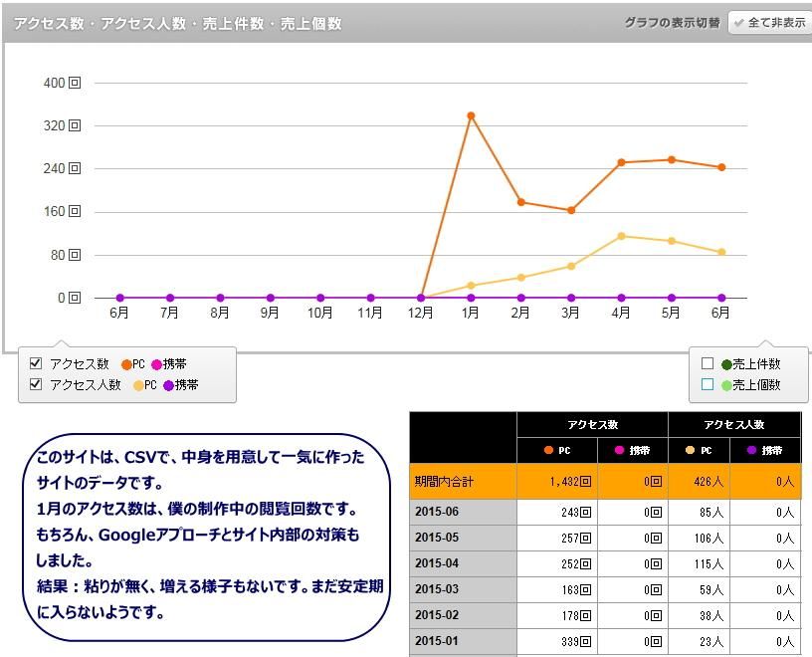Click purple 携帯 dot in アクセス人数 legend
812x657 pixels.
click(x=168, y=385)
